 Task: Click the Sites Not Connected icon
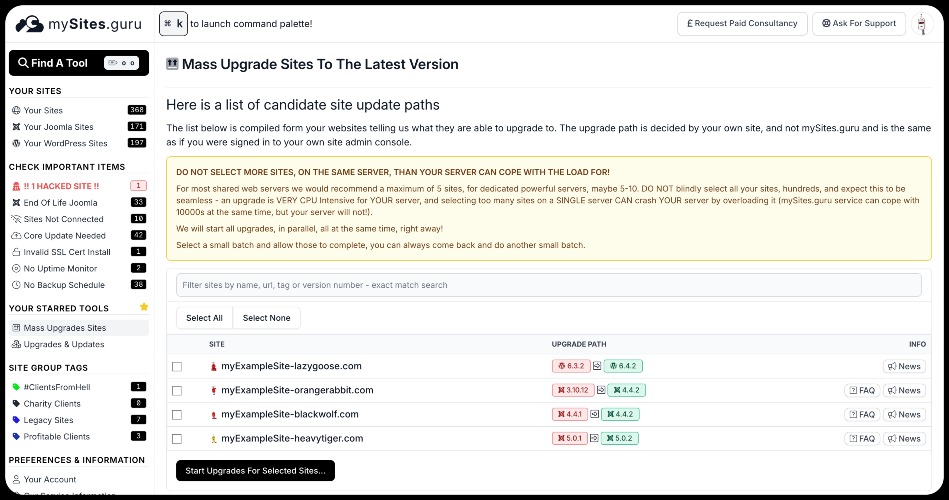click(x=16, y=219)
